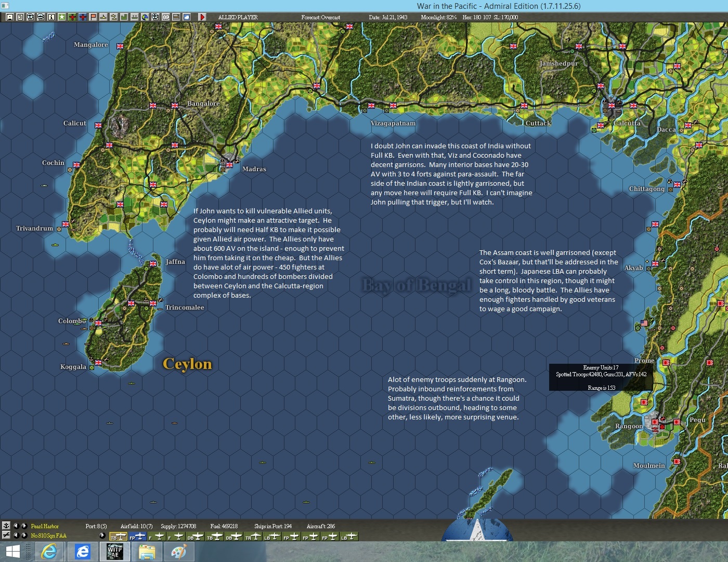Select the TR aircraft tile

(253, 536)
